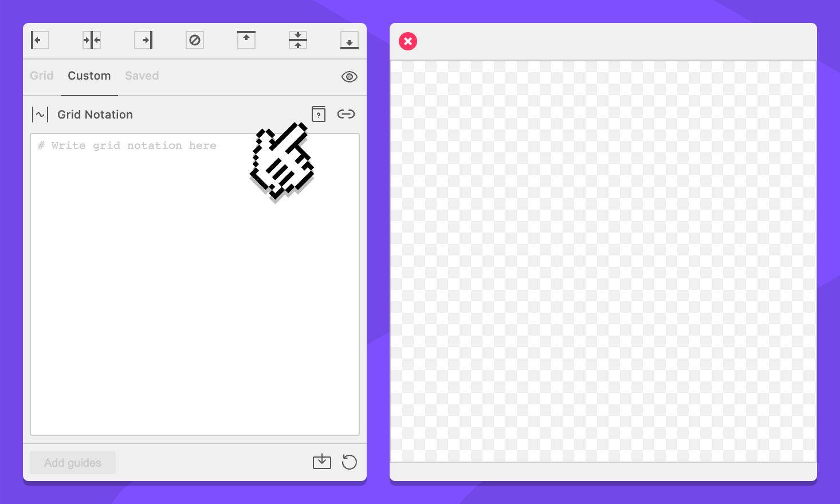
Task: Click the checkered transparent canvas area
Action: point(603,261)
